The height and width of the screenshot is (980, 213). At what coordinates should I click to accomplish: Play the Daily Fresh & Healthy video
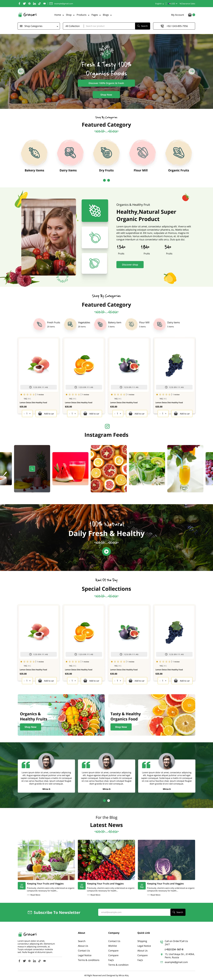point(106,551)
